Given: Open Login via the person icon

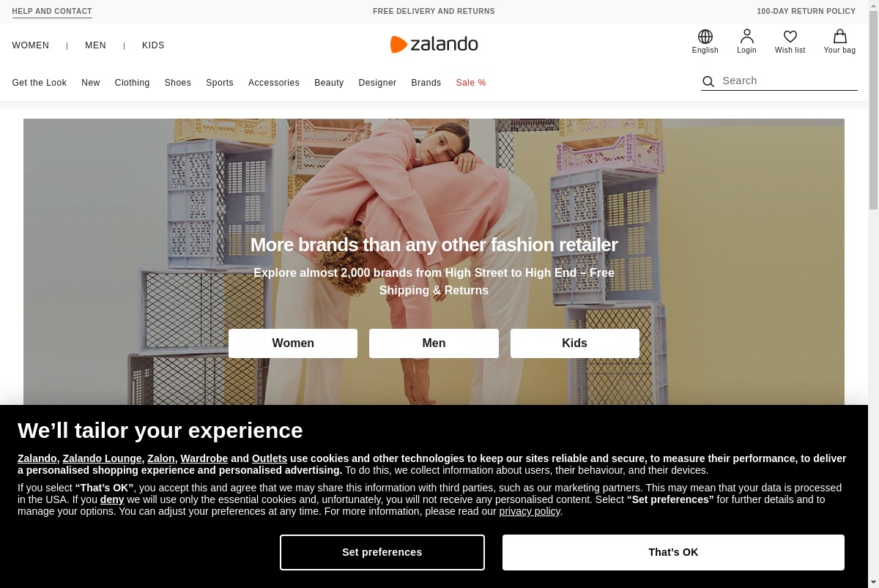Looking at the screenshot, I should [746, 37].
